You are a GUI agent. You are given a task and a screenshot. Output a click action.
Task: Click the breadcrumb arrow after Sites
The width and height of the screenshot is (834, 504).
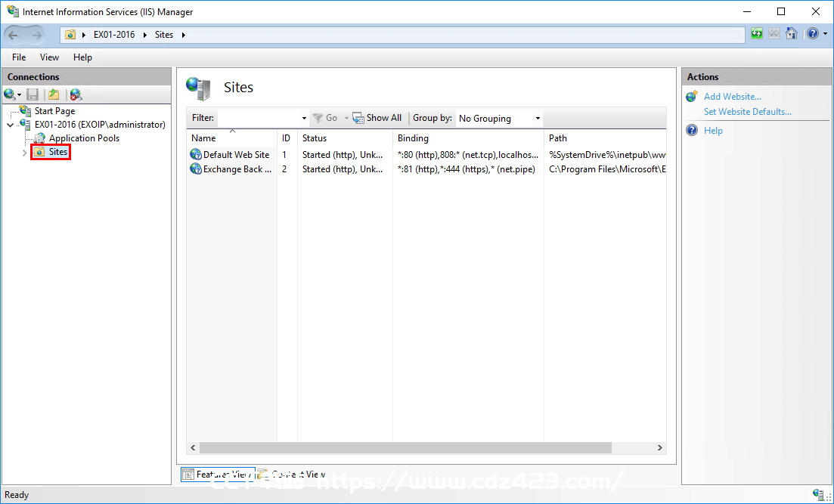(x=184, y=35)
